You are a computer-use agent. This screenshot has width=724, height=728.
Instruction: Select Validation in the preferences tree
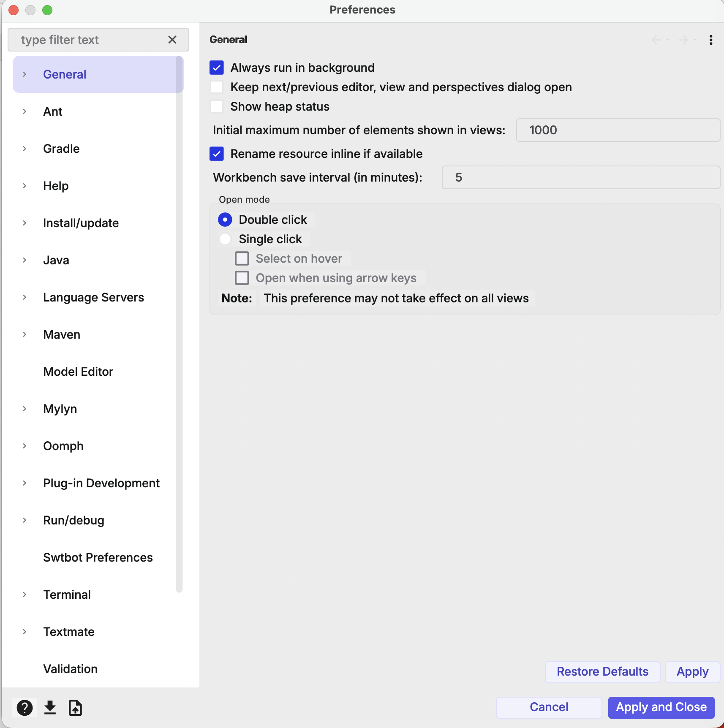pos(70,669)
